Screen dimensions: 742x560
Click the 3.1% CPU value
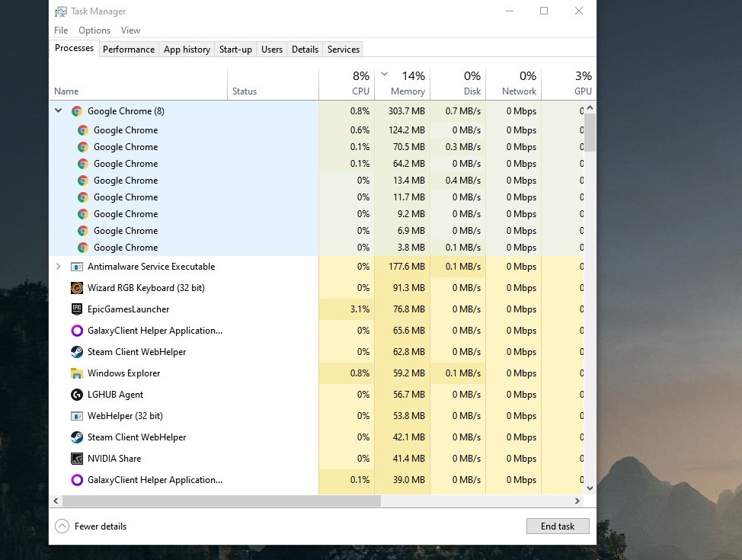[x=360, y=309]
